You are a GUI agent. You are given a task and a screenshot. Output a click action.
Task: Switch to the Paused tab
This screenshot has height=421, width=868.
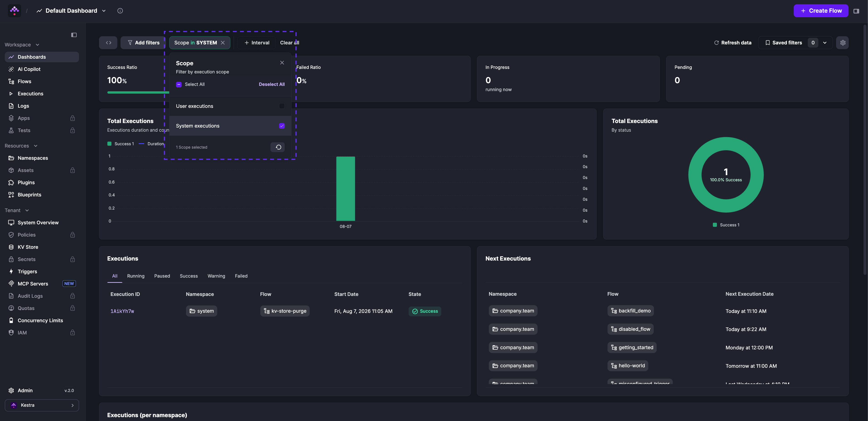tap(162, 276)
